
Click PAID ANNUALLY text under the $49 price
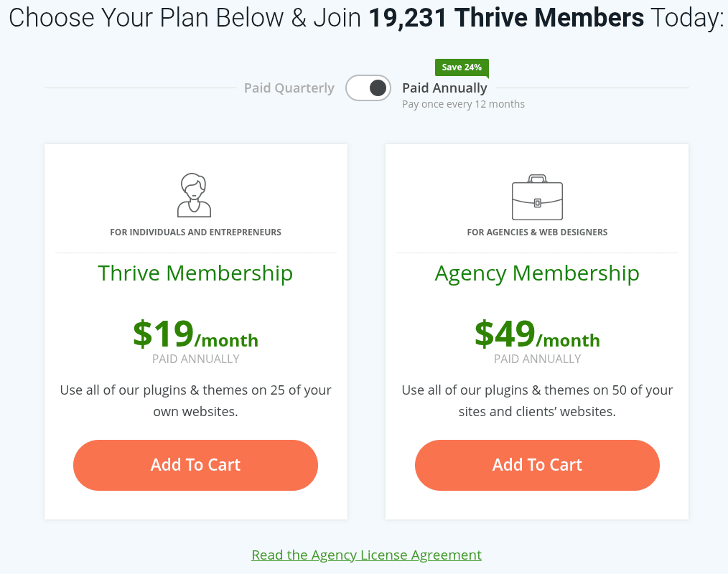(537, 359)
